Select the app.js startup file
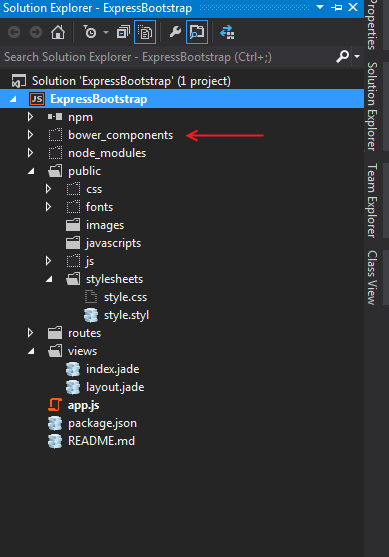The image size is (389, 557). [83, 405]
